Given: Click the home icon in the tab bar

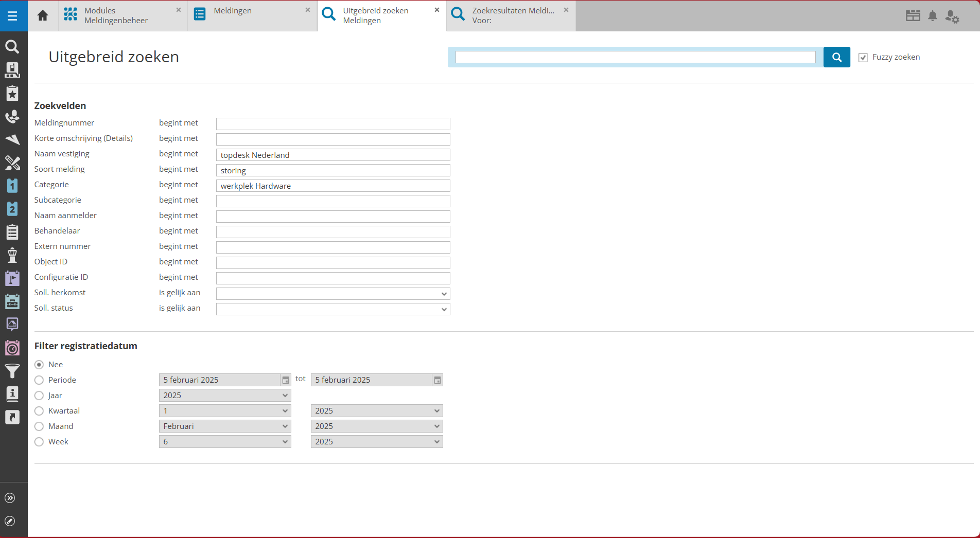Looking at the screenshot, I should (x=43, y=15).
